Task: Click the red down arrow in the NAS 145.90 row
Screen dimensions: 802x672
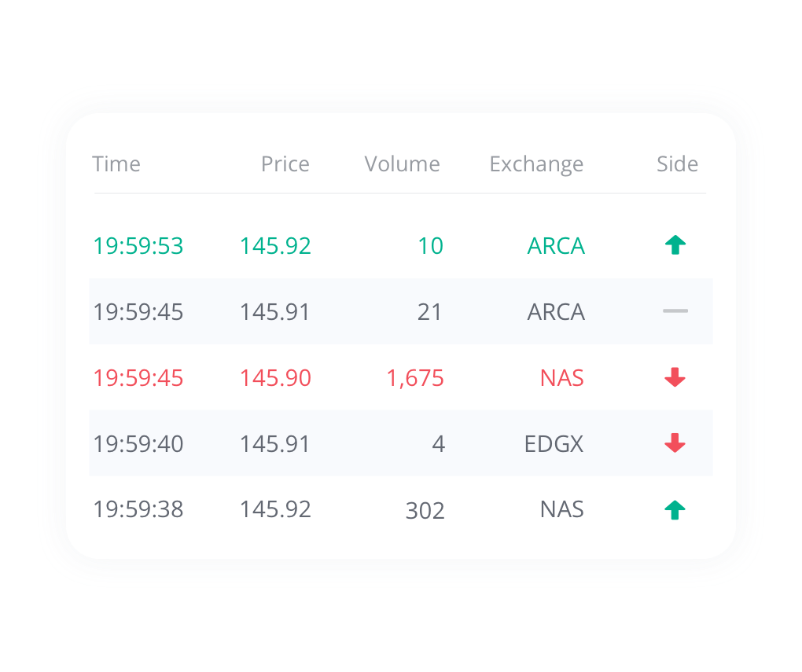Action: pos(675,377)
